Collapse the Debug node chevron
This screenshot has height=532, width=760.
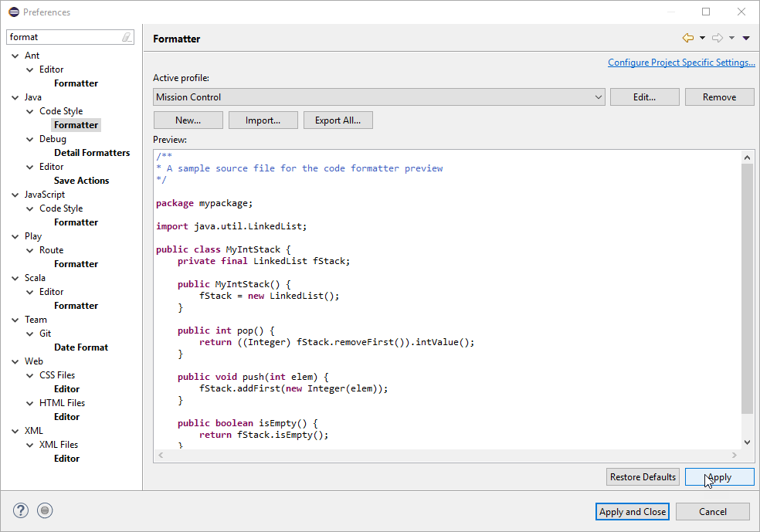click(x=29, y=139)
